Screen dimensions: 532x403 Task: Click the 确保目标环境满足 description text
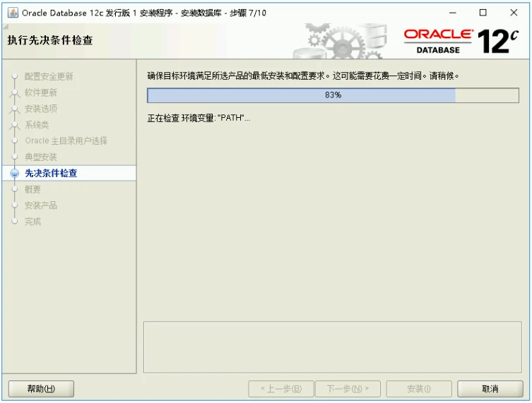pyautogui.click(x=303, y=76)
